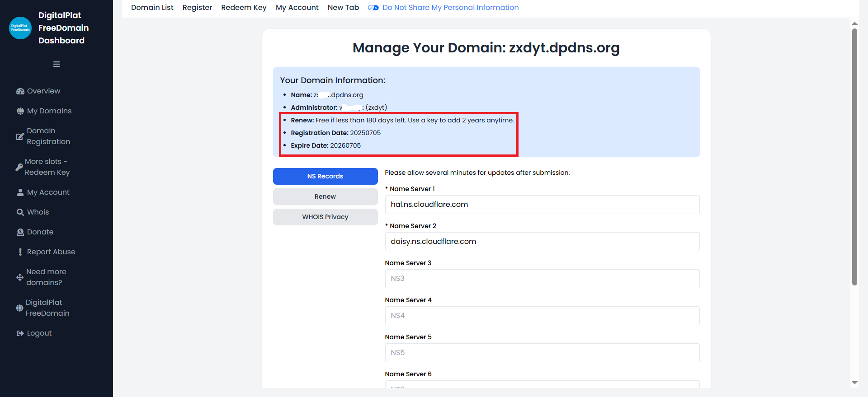Click the Overview dashboard icon
The height and width of the screenshot is (397, 868).
[x=20, y=91]
